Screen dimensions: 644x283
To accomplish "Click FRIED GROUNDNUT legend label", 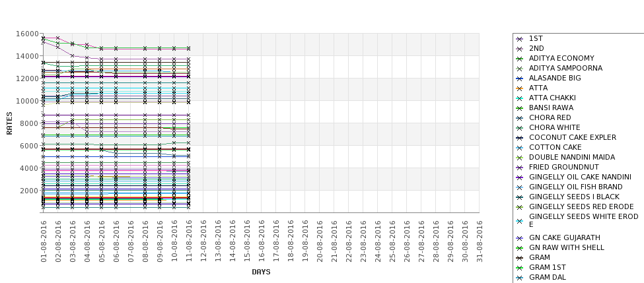I will pyautogui.click(x=564, y=167).
